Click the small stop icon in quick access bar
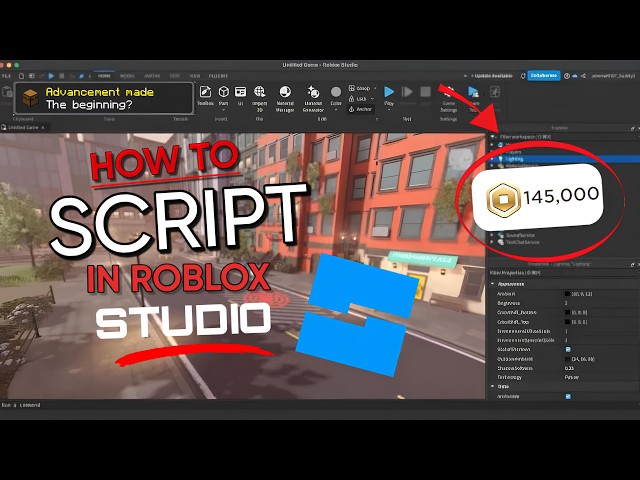The width and height of the screenshot is (640, 480). coord(62,76)
